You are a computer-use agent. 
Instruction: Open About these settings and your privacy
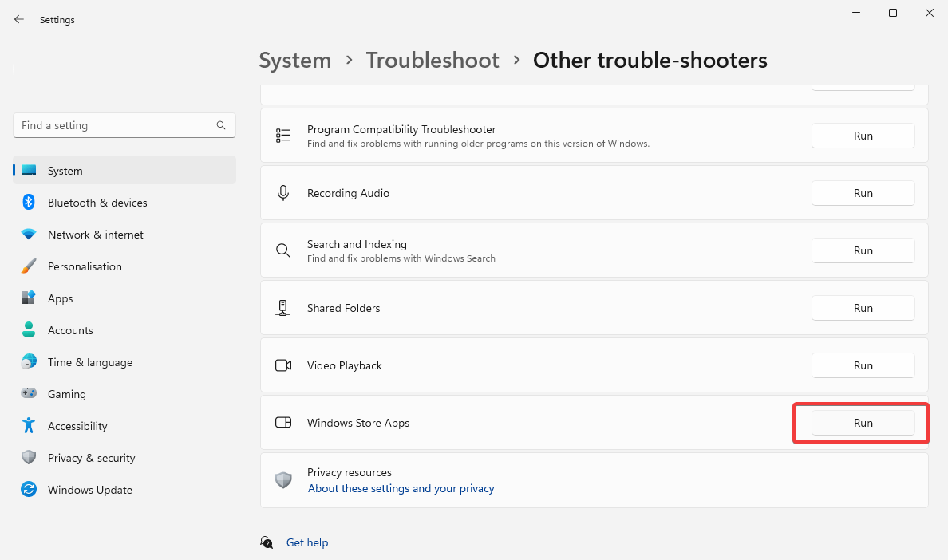401,488
